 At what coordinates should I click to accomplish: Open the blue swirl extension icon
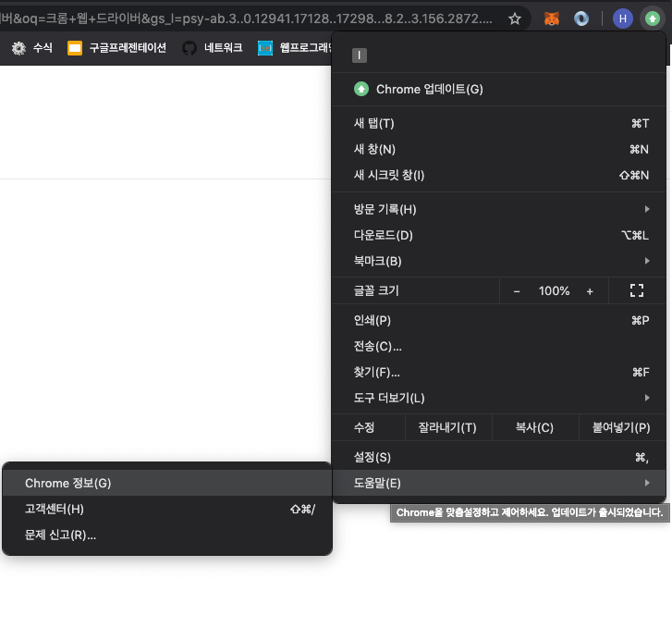pos(581,18)
